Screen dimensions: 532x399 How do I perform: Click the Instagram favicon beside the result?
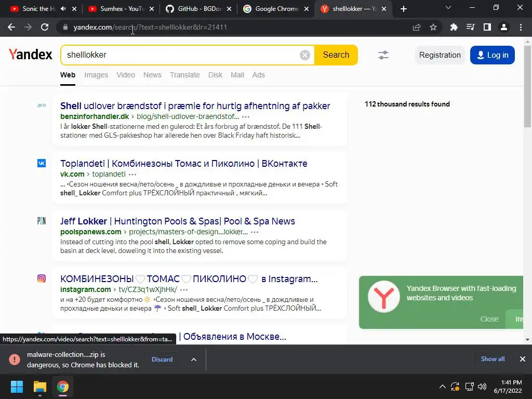coord(42,278)
